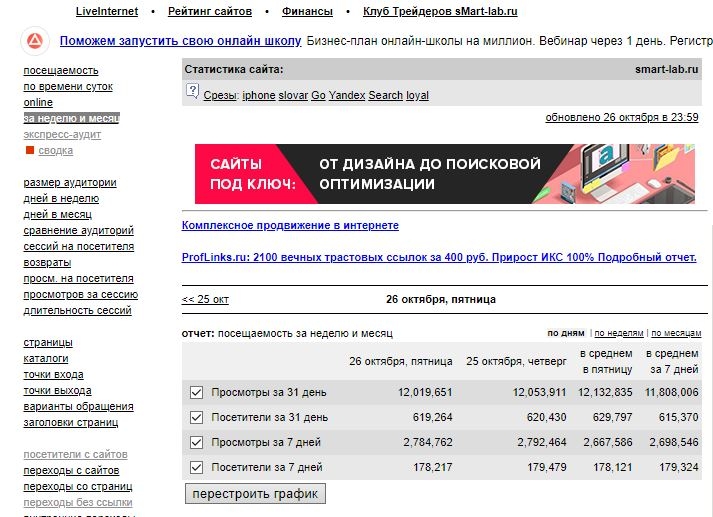Open переходы со страниц report
This screenshot has height=517, width=713.
click(78, 486)
